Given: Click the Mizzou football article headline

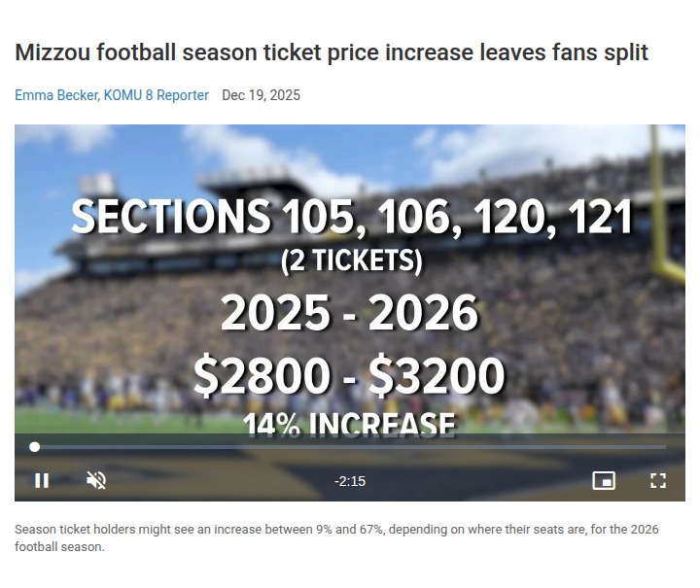Looking at the screenshot, I should click(331, 52).
